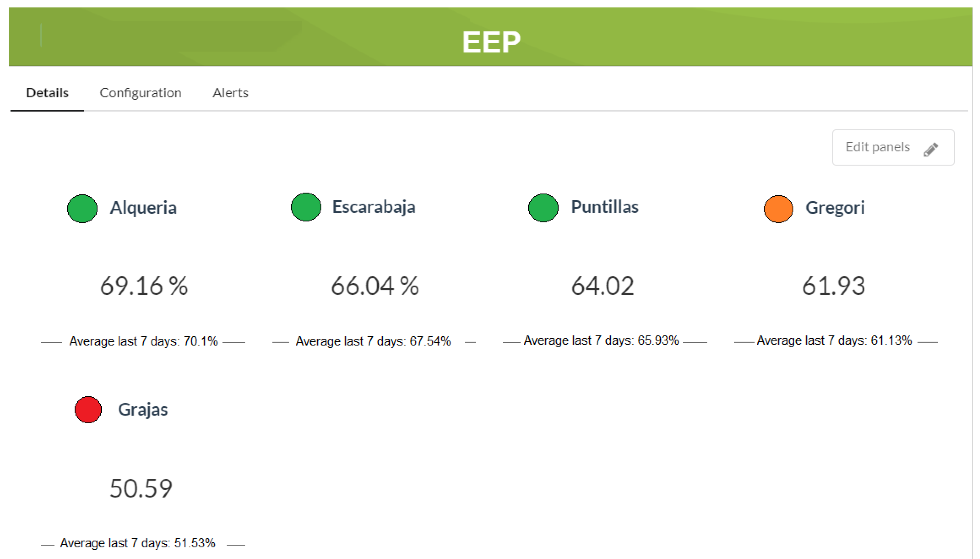Click the Gregori panel title

tap(835, 208)
